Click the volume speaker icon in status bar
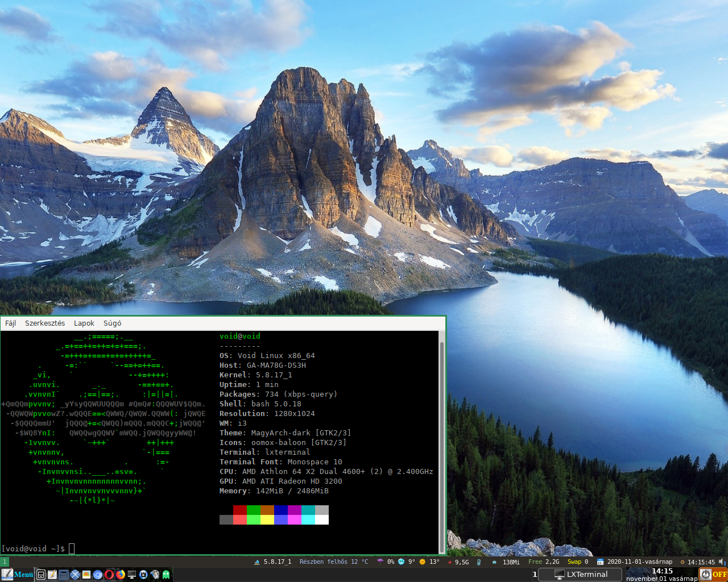 coord(721,562)
